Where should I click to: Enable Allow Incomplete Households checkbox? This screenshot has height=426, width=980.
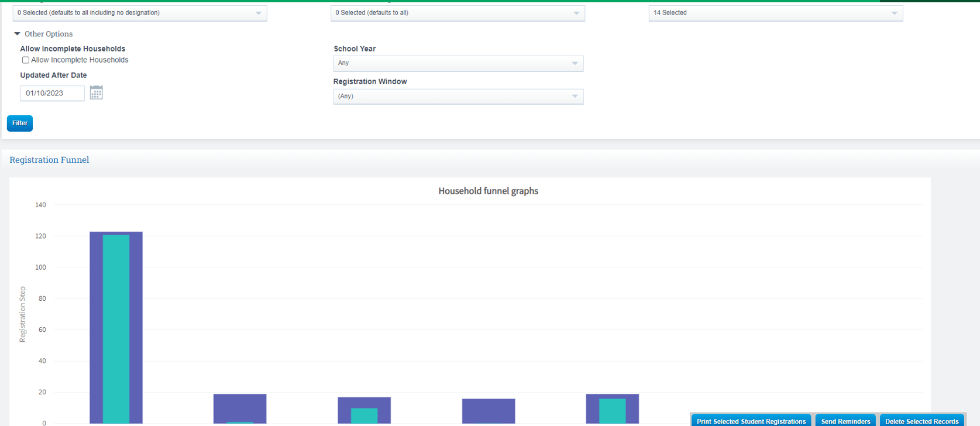[x=26, y=60]
